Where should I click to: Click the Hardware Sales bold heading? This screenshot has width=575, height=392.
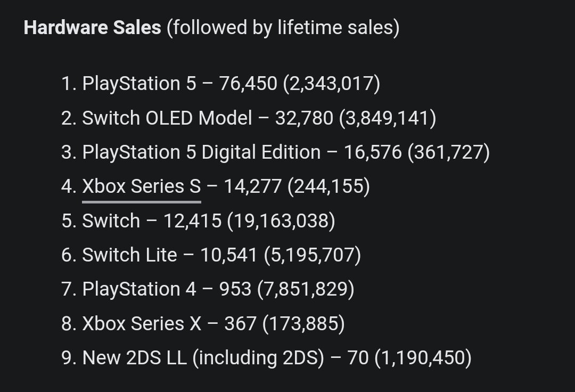(x=93, y=28)
